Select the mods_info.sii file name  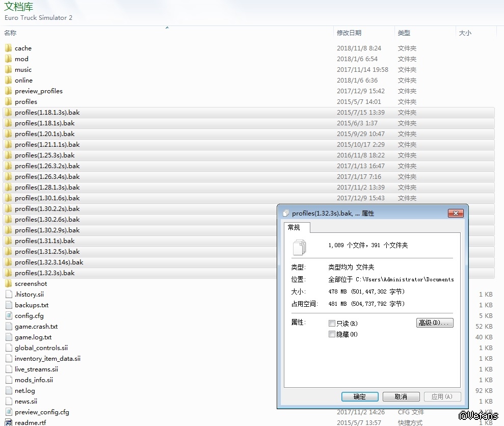tap(34, 380)
